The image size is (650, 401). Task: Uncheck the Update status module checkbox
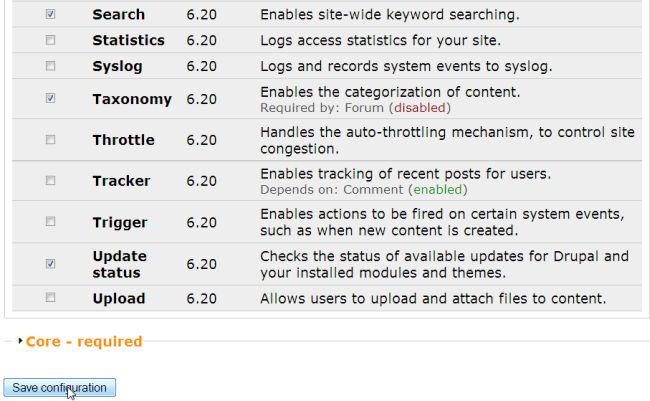pyautogui.click(x=51, y=264)
